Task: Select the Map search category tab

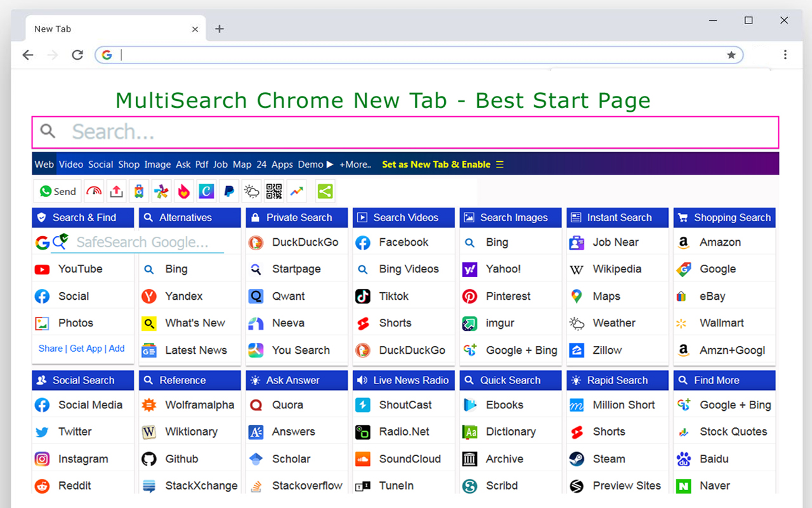Action: (x=242, y=164)
